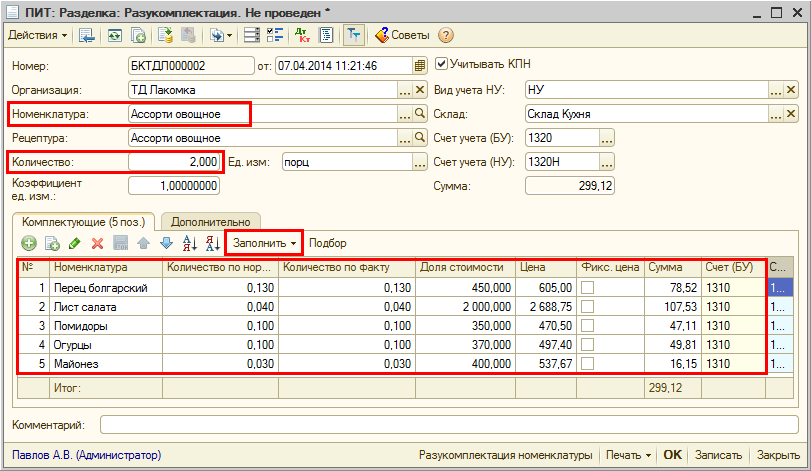Click Sort ascending icon in table toolbar
811x471 pixels.
click(x=190, y=243)
